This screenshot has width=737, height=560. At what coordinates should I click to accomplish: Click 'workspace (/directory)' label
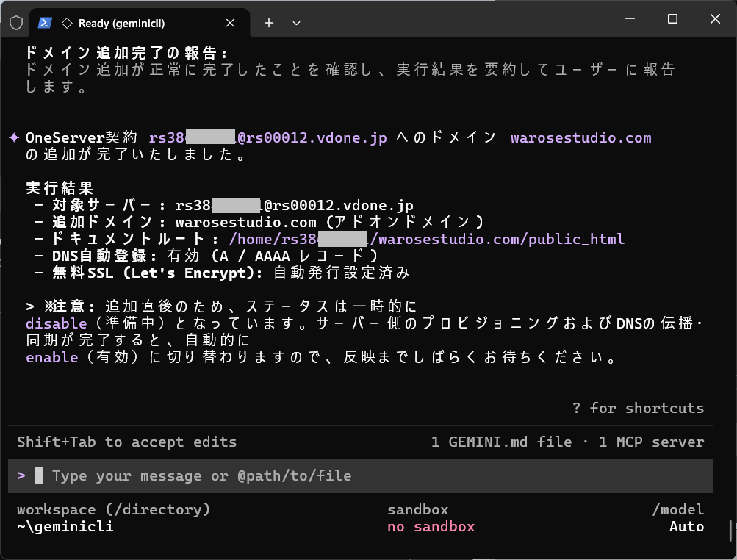(113, 510)
